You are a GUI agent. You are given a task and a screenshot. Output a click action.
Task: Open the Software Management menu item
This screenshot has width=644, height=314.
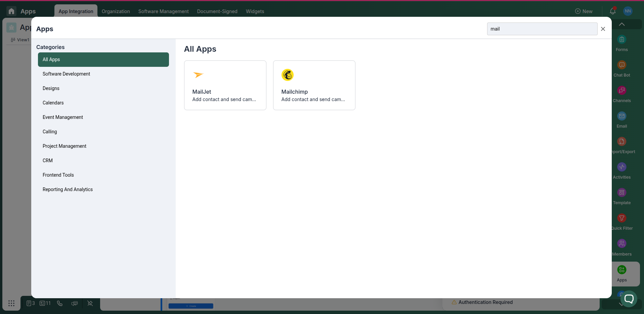pos(163,11)
